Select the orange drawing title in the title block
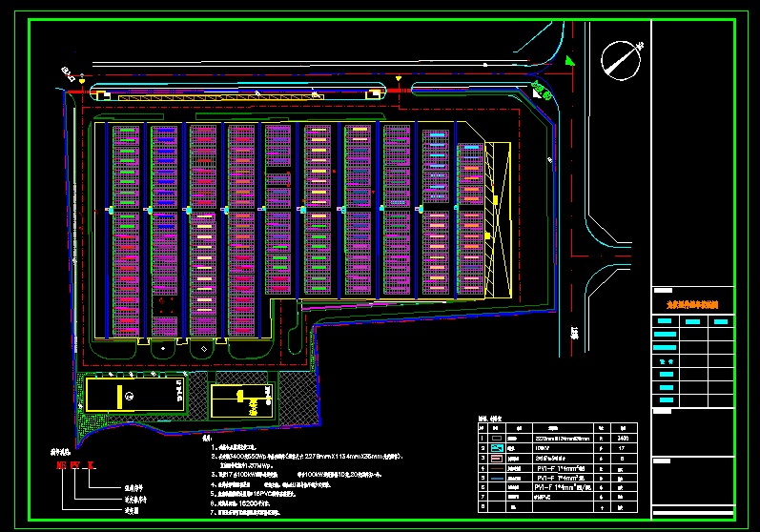760x532 pixels. click(692, 305)
